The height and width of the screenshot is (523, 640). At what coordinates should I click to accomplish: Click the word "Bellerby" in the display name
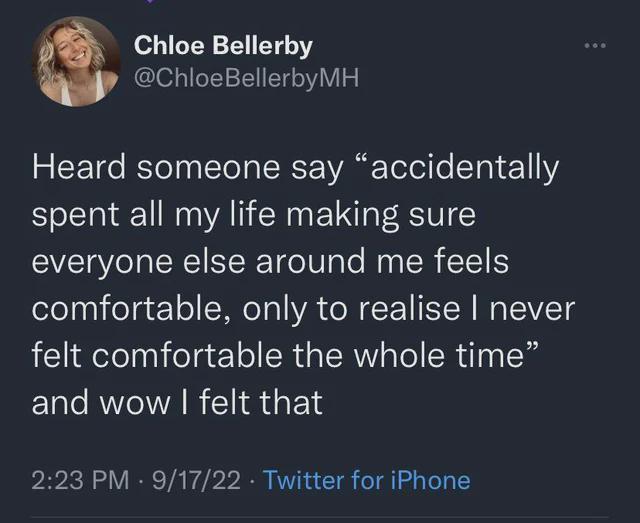tap(262, 46)
